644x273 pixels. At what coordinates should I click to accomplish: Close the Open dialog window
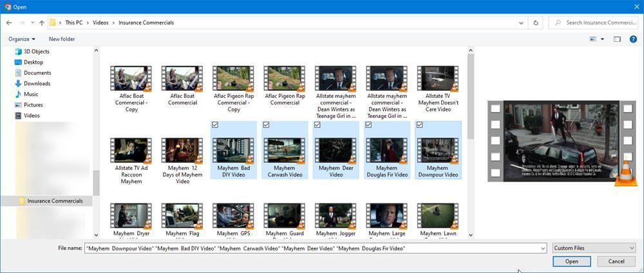point(636,7)
